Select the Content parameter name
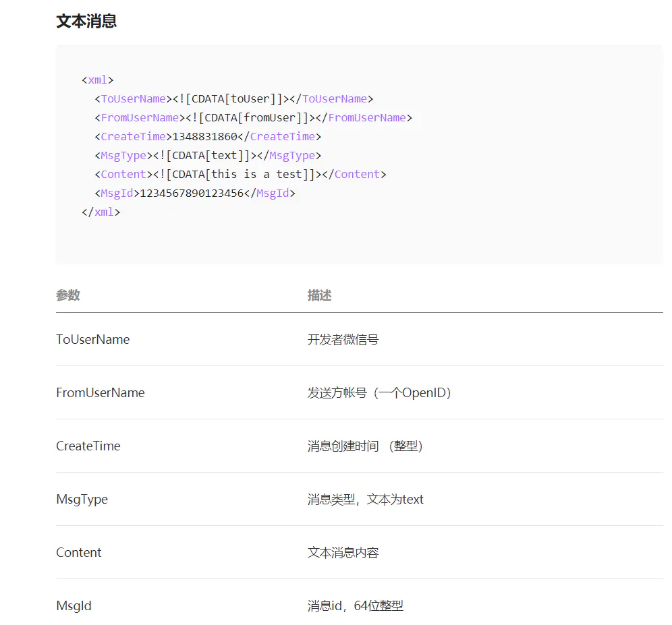Viewport: 672px width, 625px height. pyautogui.click(x=79, y=552)
